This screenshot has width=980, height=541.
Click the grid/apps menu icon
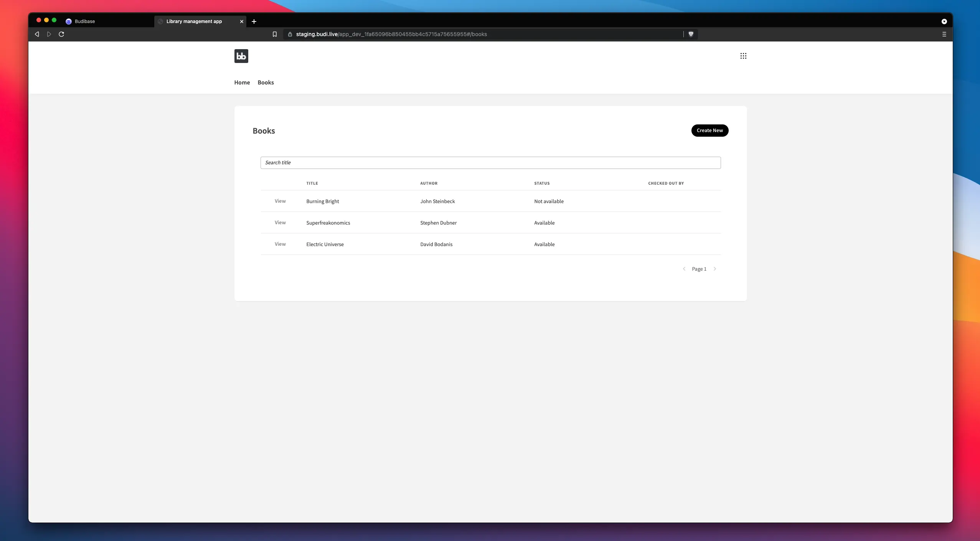click(x=743, y=56)
